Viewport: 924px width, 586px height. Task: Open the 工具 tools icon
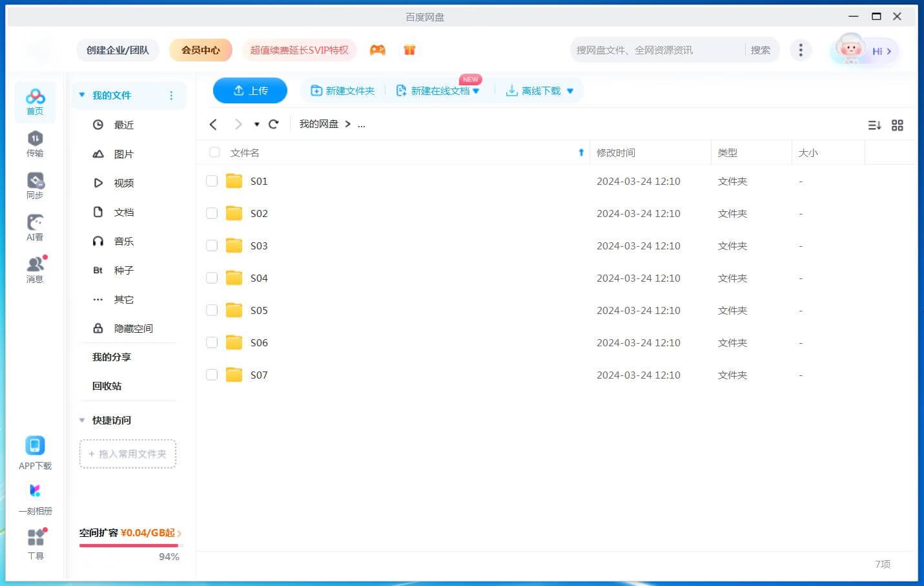pos(36,543)
